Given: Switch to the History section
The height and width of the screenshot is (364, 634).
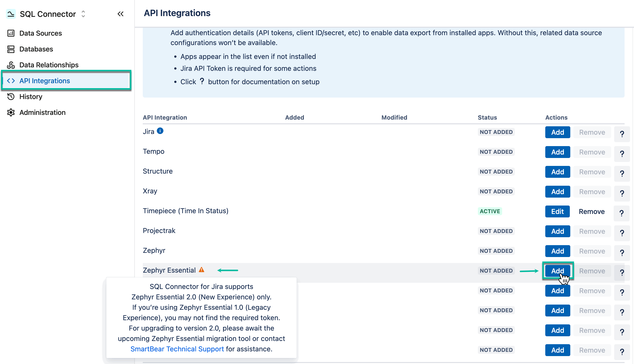Looking at the screenshot, I should [31, 97].
